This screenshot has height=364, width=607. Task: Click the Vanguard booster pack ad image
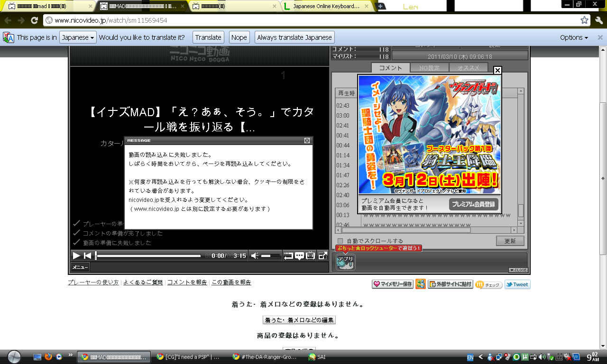pos(429,134)
